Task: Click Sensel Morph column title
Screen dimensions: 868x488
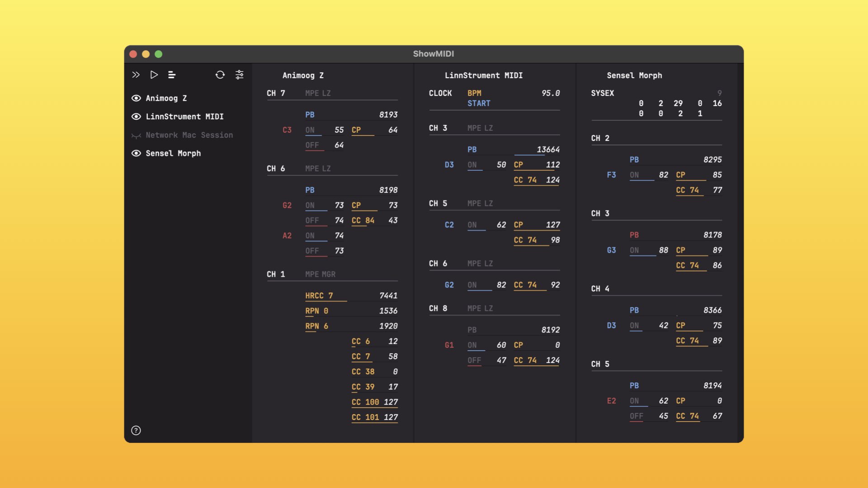Action: pyautogui.click(x=634, y=75)
